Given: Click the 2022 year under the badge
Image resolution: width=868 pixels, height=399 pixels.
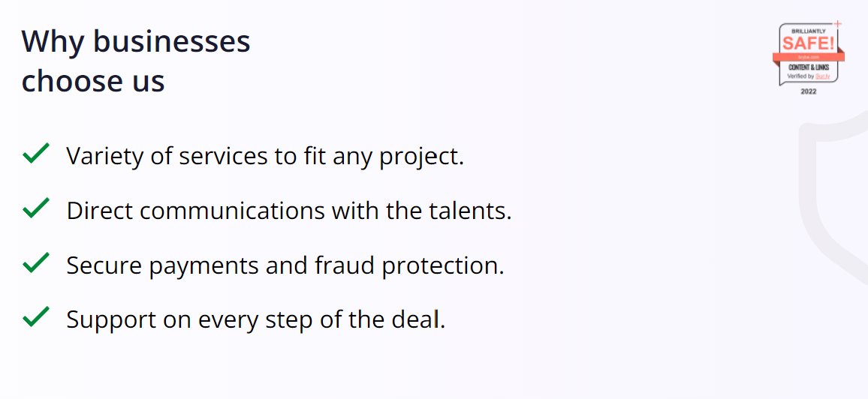Looking at the screenshot, I should point(808,91).
